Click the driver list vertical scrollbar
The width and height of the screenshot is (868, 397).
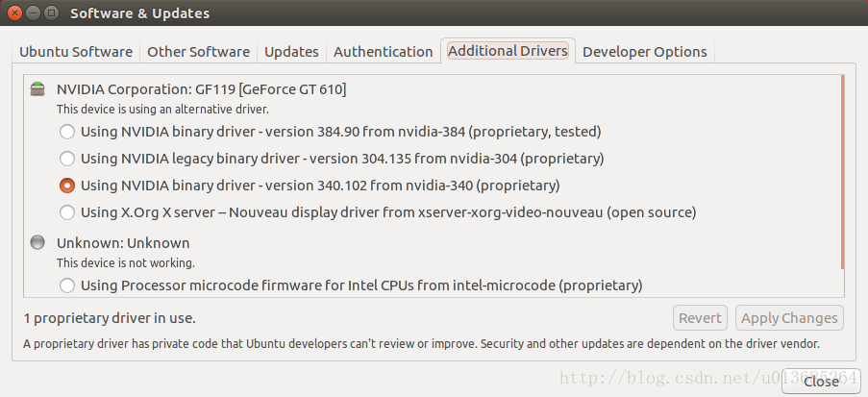842,173
